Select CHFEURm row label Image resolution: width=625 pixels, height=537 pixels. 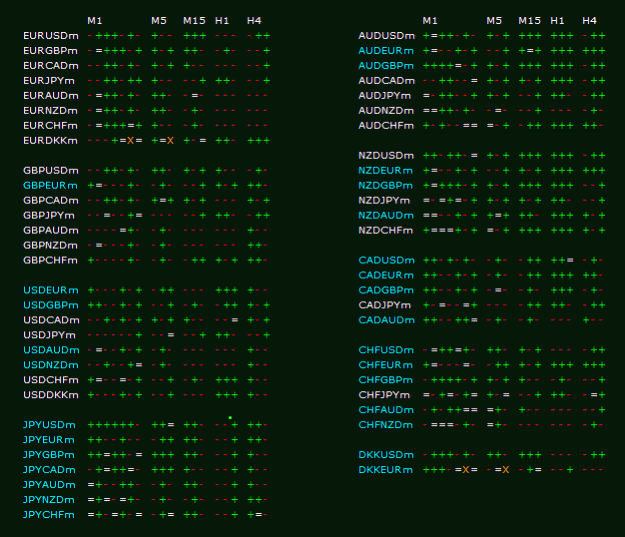(x=385, y=365)
